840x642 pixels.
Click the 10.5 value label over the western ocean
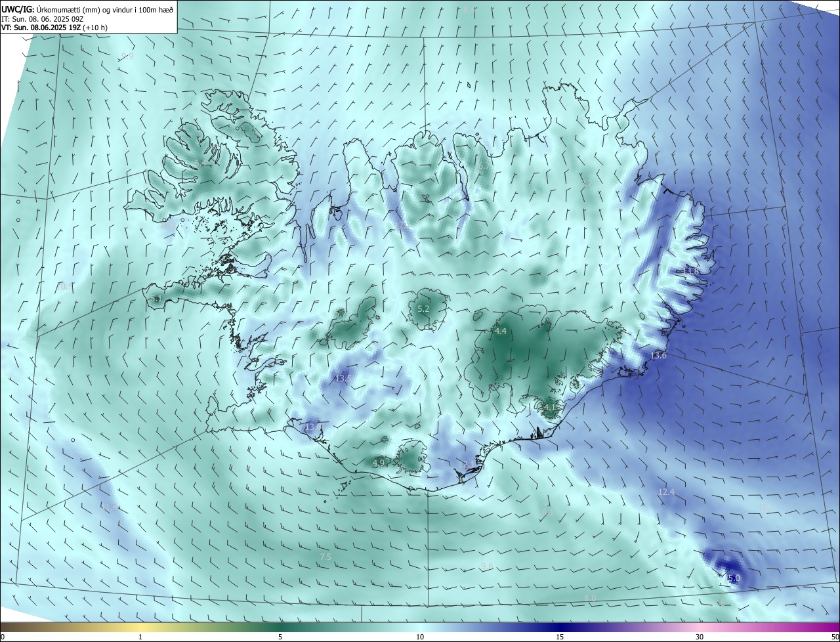pos(65,286)
